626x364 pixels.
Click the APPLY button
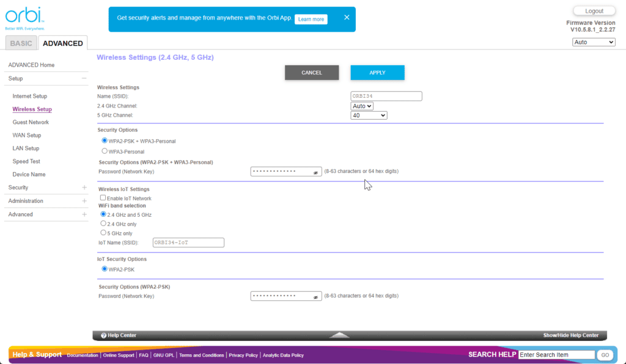[x=377, y=73]
